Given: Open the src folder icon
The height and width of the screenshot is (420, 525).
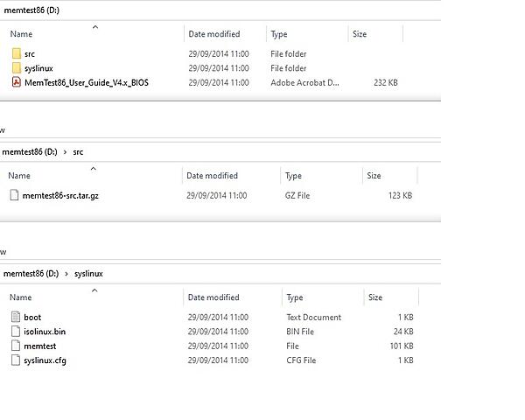Looking at the screenshot, I should [x=16, y=53].
